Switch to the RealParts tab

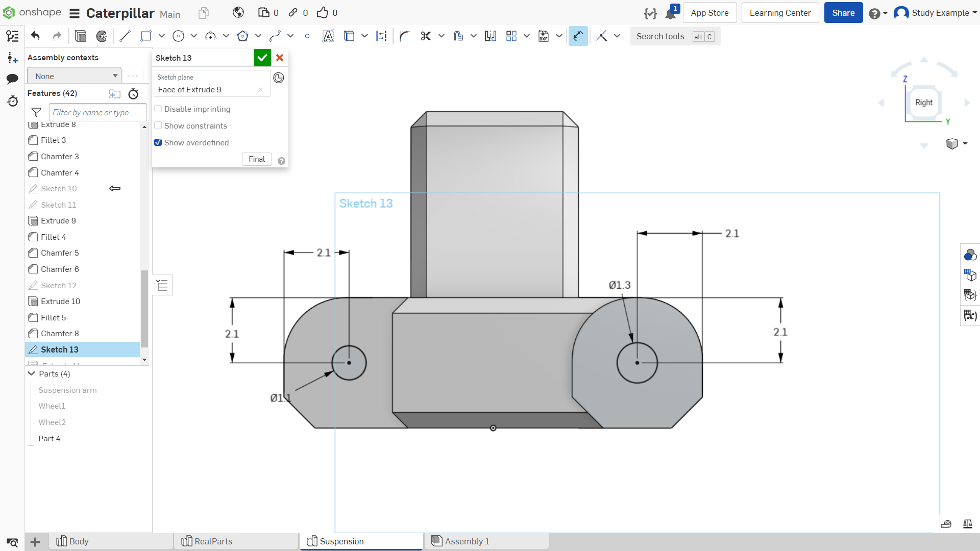pos(236,541)
